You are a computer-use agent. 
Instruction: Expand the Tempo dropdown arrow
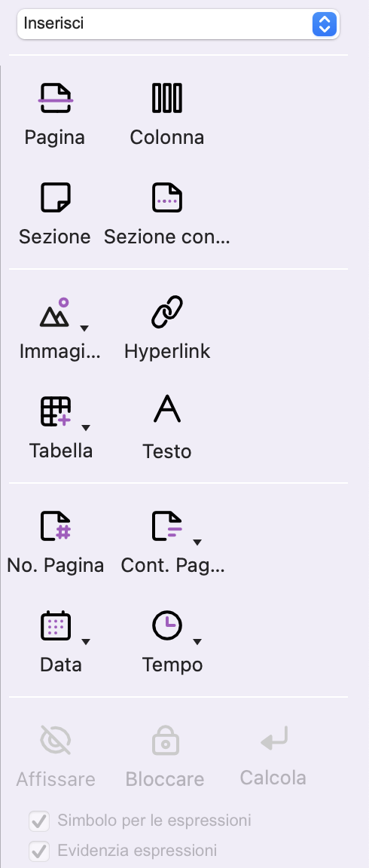click(x=197, y=642)
